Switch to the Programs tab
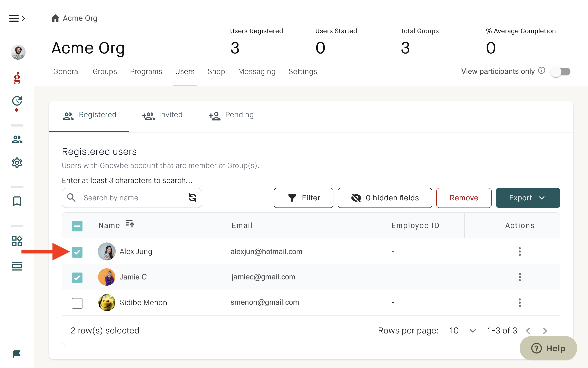Screen dimensions: 588x368 (x=146, y=72)
